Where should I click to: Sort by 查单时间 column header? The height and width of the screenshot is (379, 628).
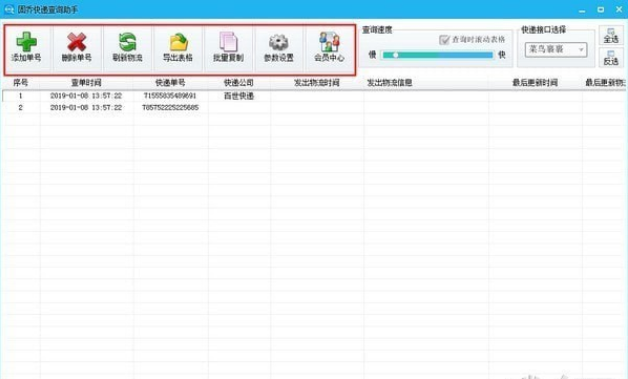(x=86, y=83)
